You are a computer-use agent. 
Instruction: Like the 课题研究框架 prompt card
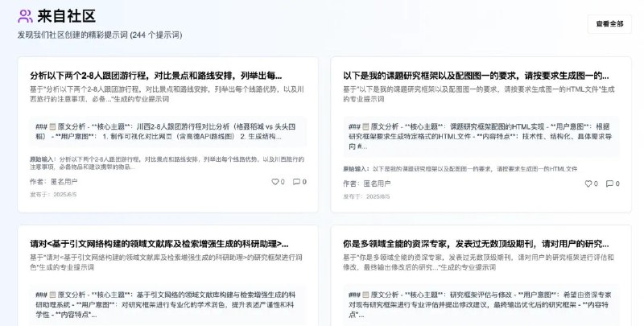click(x=592, y=184)
